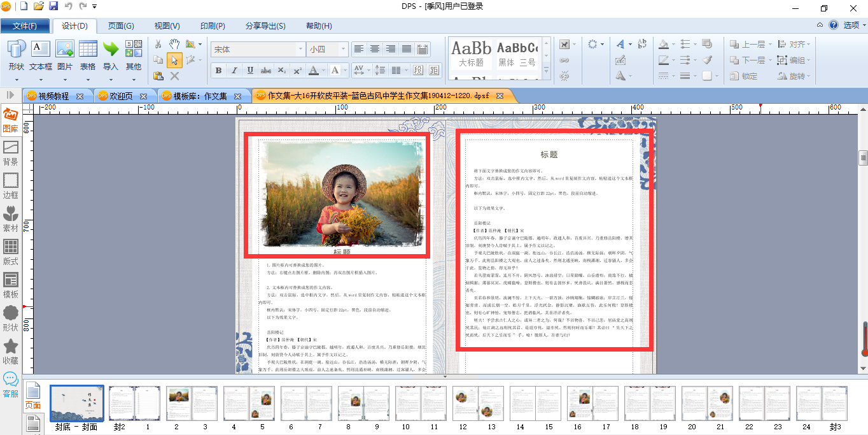Expand the 对齐 align dropdown

tap(795, 45)
